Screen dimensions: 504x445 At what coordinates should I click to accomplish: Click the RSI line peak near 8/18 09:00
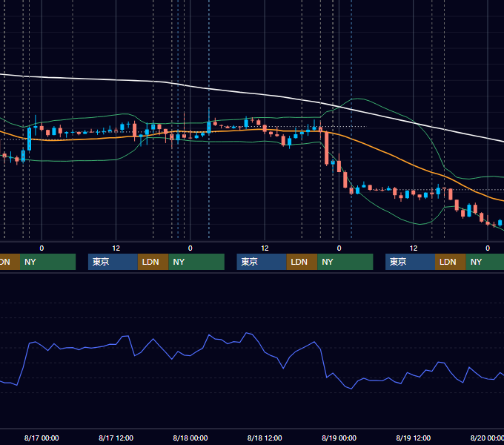247,333
